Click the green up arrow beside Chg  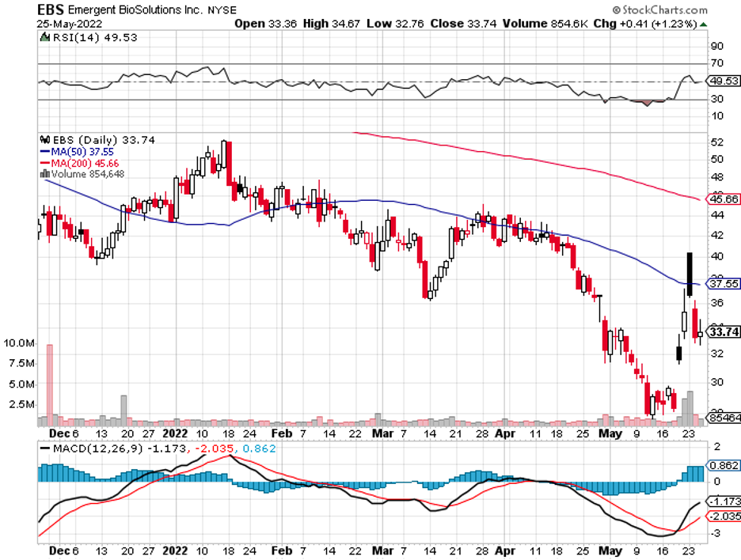(x=703, y=24)
